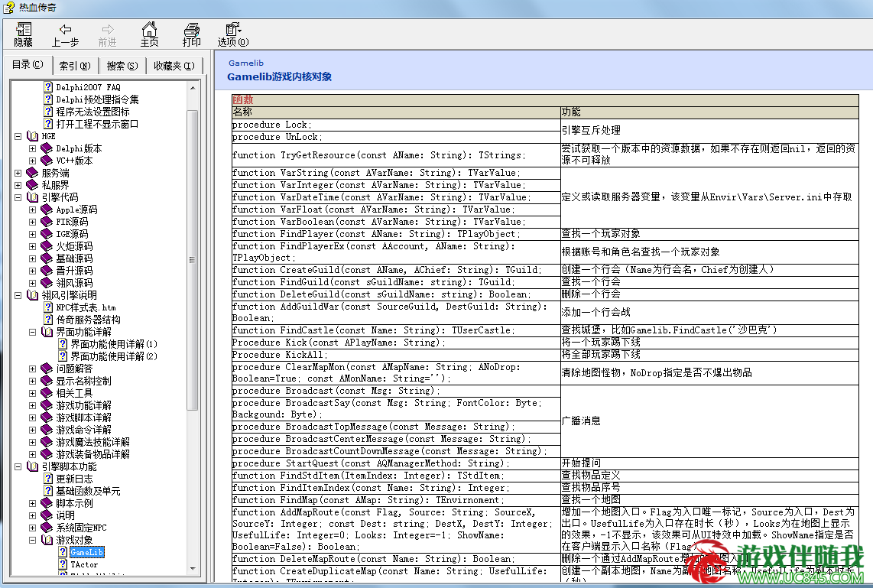Go back with the 上一步 arrow icon
873x588 pixels.
click(x=65, y=29)
